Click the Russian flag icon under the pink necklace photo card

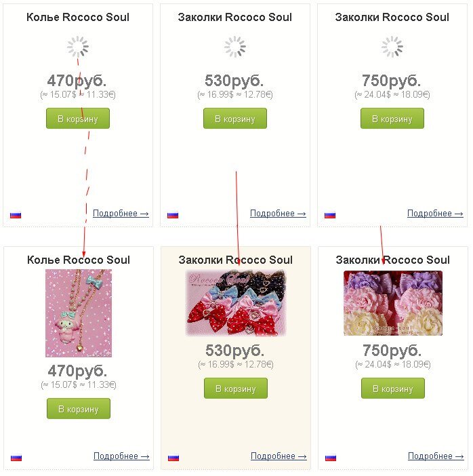click(16, 458)
